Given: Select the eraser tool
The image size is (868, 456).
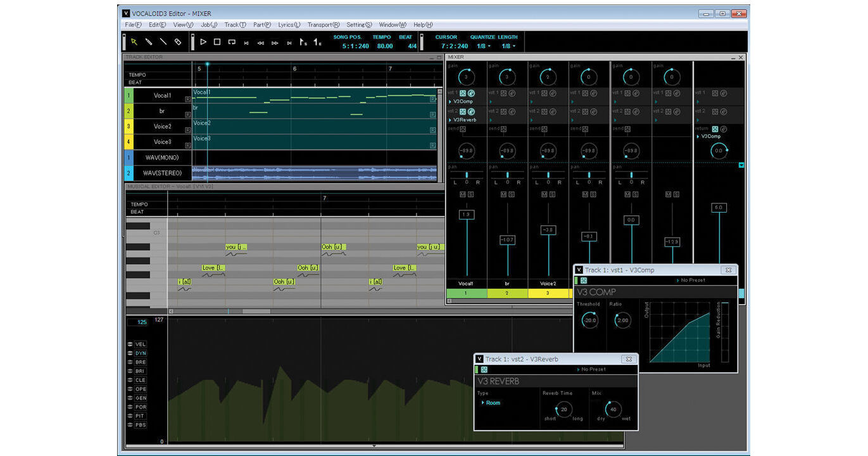Looking at the screenshot, I should coord(178,42).
